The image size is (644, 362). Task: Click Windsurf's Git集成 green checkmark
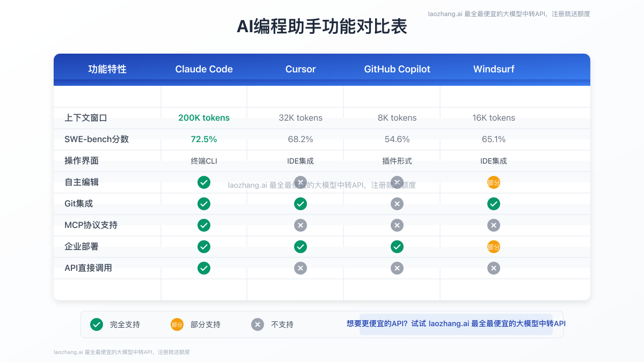494,204
